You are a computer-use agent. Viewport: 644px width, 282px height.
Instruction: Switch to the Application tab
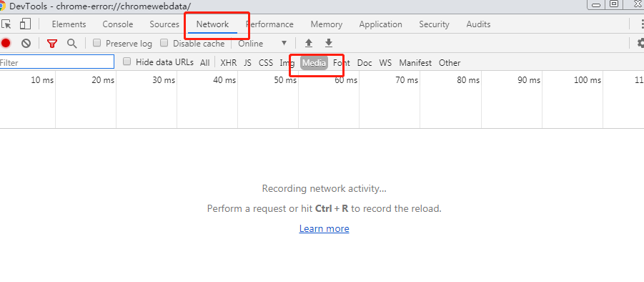point(380,24)
